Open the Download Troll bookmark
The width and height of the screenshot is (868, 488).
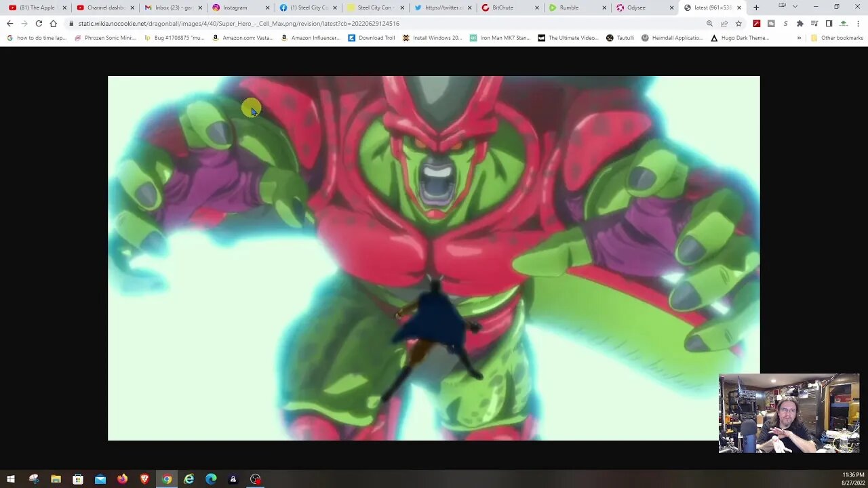(x=371, y=38)
